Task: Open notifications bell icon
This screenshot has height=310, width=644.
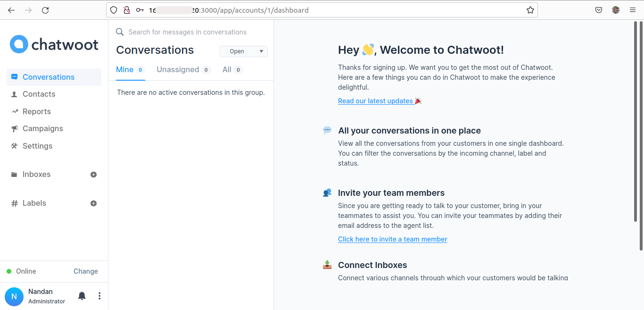Action: [82, 296]
